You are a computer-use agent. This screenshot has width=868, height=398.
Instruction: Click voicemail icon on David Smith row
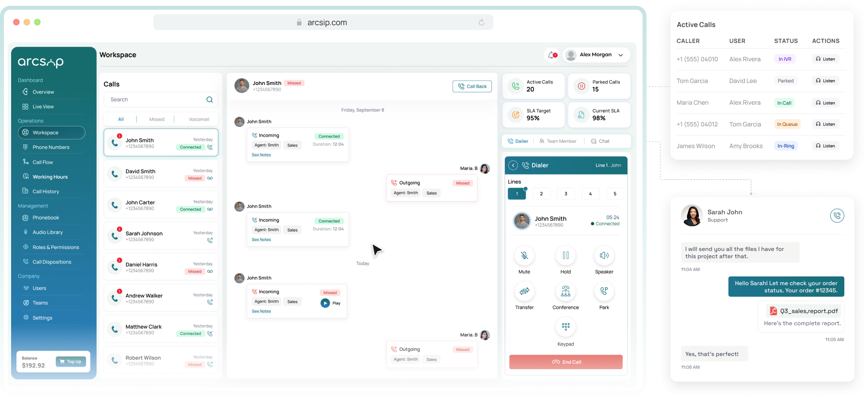pos(210,178)
